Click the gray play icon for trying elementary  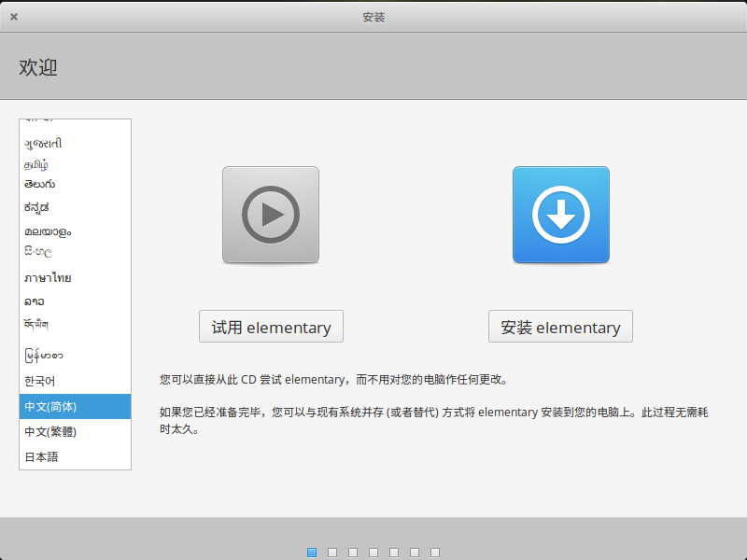[271, 215]
